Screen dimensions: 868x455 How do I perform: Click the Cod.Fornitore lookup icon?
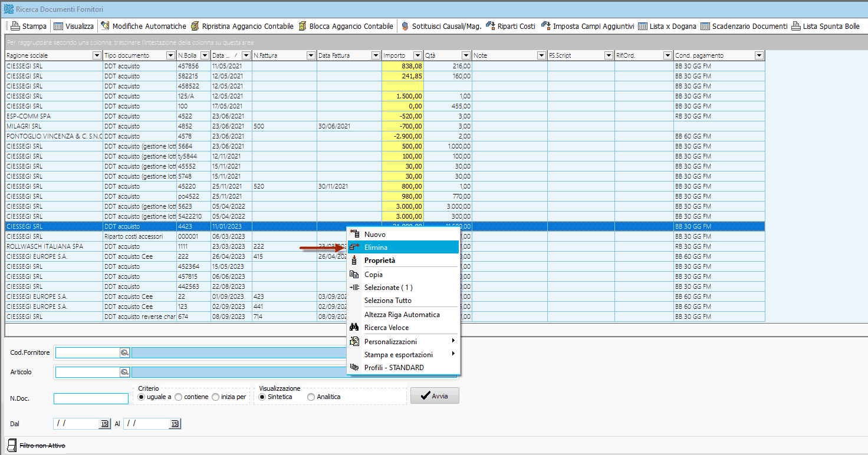pyautogui.click(x=124, y=352)
